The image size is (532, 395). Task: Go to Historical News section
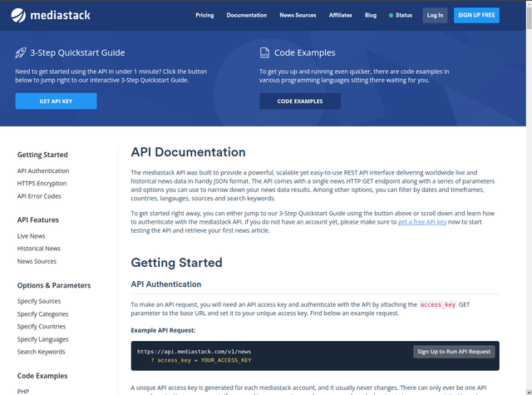39,249
